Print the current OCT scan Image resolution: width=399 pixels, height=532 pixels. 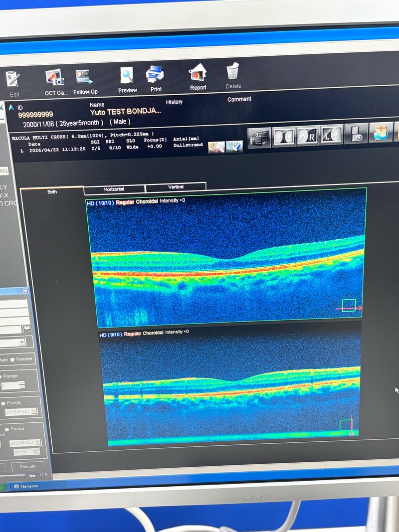coord(156,75)
